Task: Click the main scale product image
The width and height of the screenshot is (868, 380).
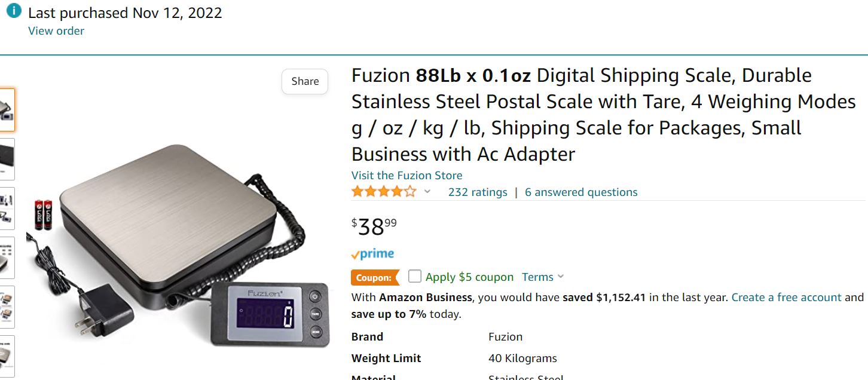Action: pyautogui.click(x=179, y=245)
